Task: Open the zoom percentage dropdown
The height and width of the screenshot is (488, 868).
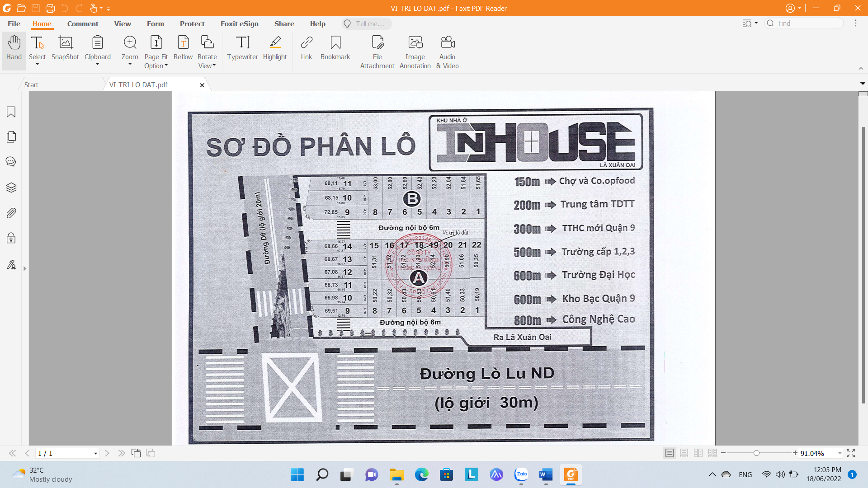Action: pyautogui.click(x=840, y=453)
